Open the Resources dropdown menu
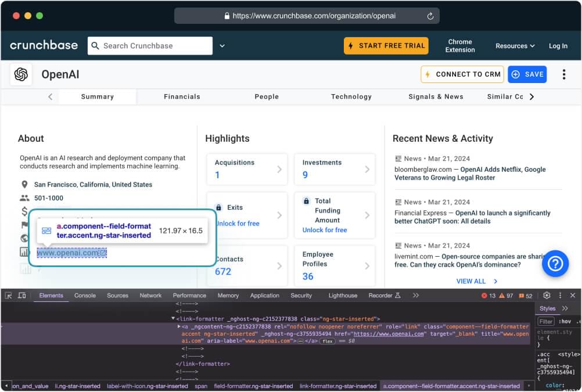The image size is (582, 392). pos(515,46)
